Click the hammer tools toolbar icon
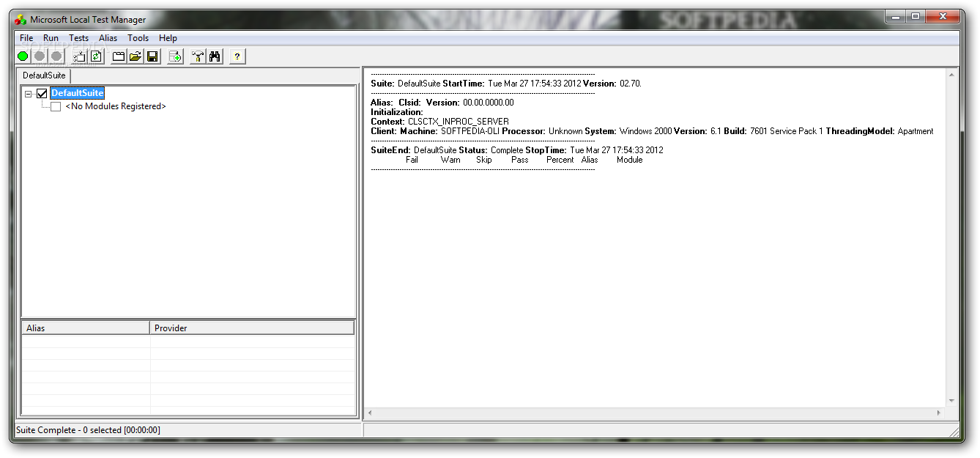 coord(198,56)
